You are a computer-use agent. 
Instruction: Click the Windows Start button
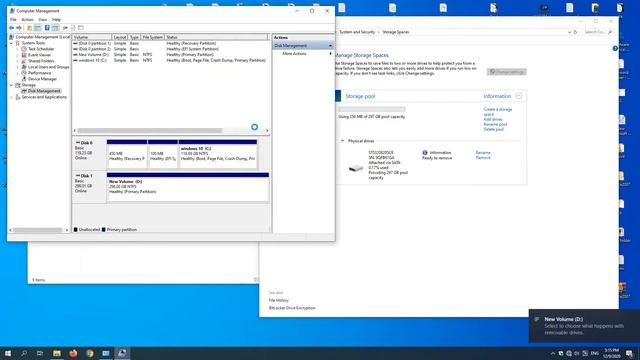[8, 353]
